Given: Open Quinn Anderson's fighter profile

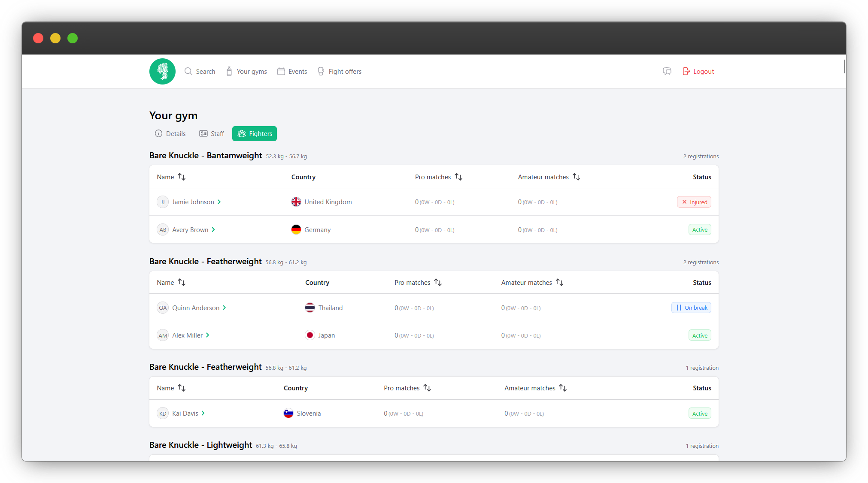Looking at the screenshot, I should pyautogui.click(x=199, y=308).
